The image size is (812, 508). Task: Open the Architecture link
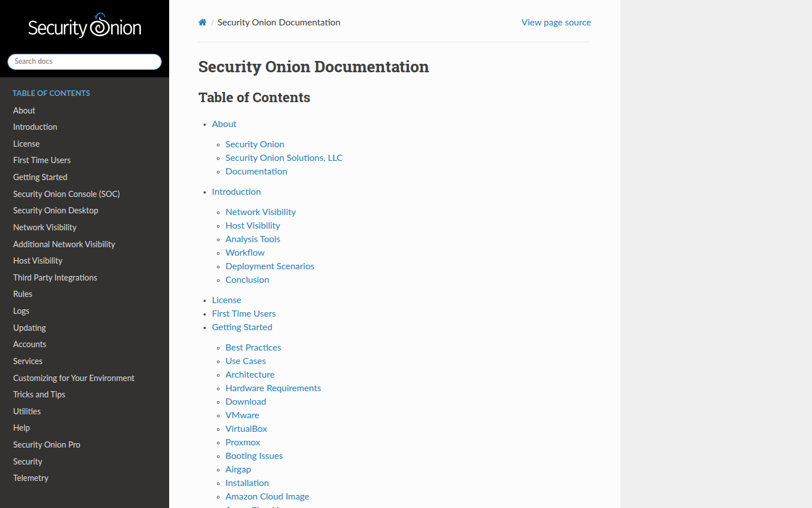(x=250, y=375)
